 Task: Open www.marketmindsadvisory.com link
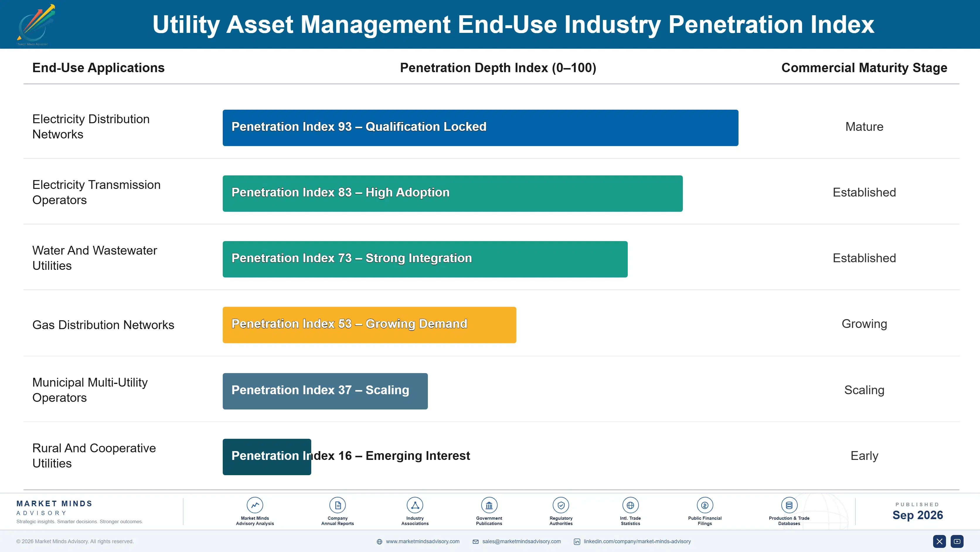(x=423, y=541)
